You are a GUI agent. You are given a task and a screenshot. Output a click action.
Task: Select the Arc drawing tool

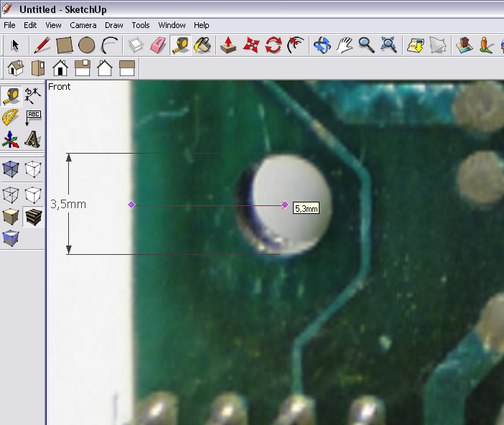(x=109, y=45)
